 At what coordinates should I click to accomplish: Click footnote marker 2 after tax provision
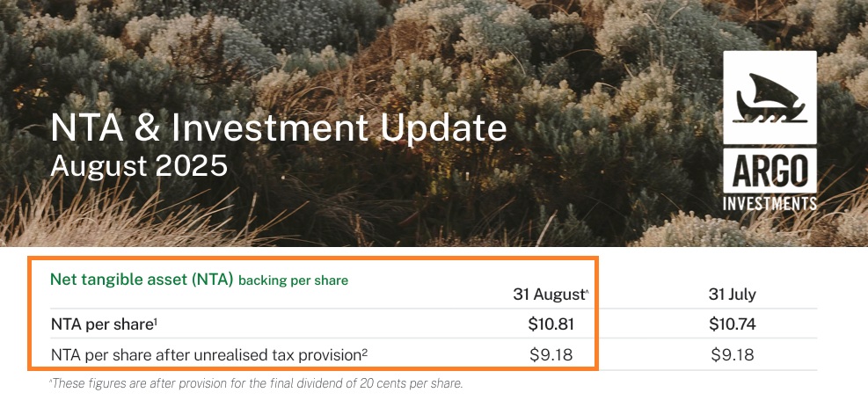(x=364, y=352)
